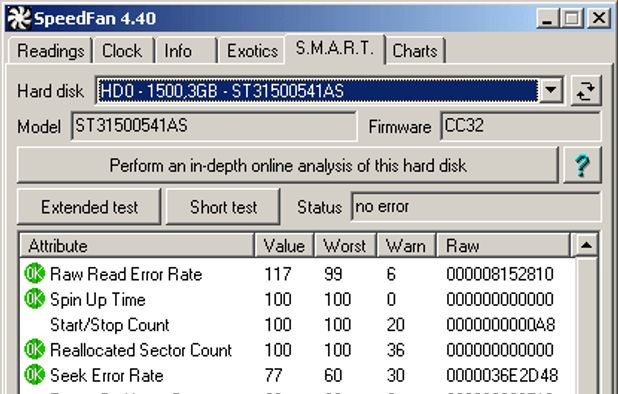The width and height of the screenshot is (618, 394).
Task: Click the worst value 99 cell
Action: (x=333, y=274)
